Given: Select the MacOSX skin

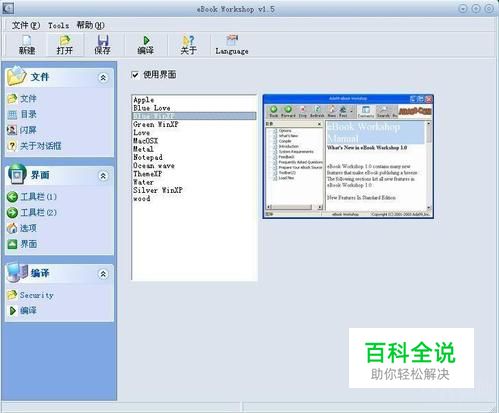Looking at the screenshot, I should pyautogui.click(x=146, y=141).
